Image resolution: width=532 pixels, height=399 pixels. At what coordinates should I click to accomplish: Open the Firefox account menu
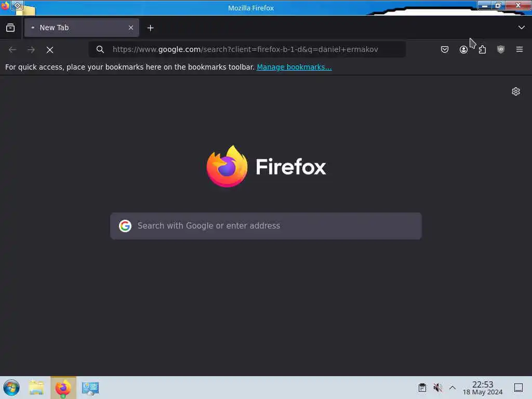463,49
